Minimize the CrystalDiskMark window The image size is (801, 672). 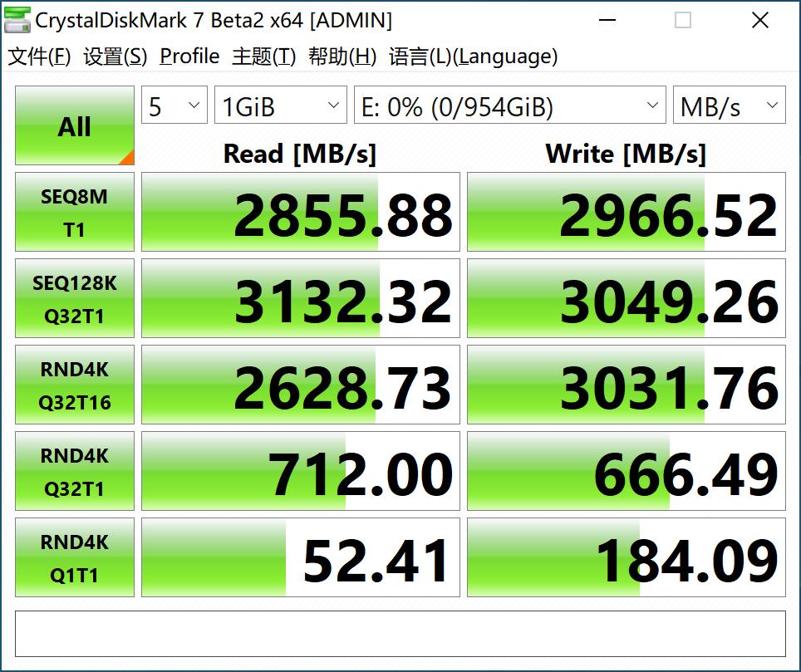(x=607, y=21)
